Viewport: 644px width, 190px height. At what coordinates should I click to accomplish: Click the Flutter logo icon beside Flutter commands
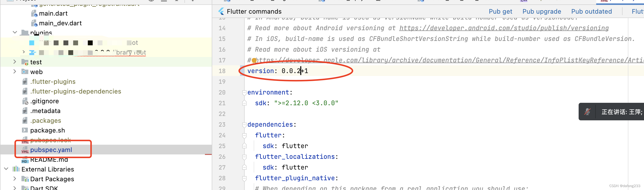pos(221,11)
